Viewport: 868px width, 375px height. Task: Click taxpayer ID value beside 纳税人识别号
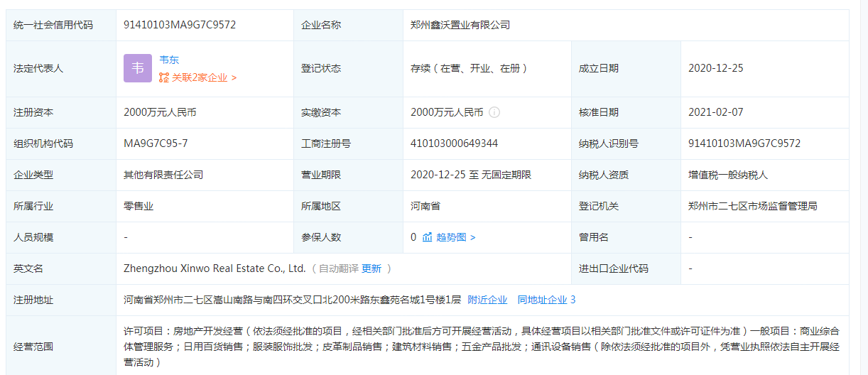[x=744, y=143]
